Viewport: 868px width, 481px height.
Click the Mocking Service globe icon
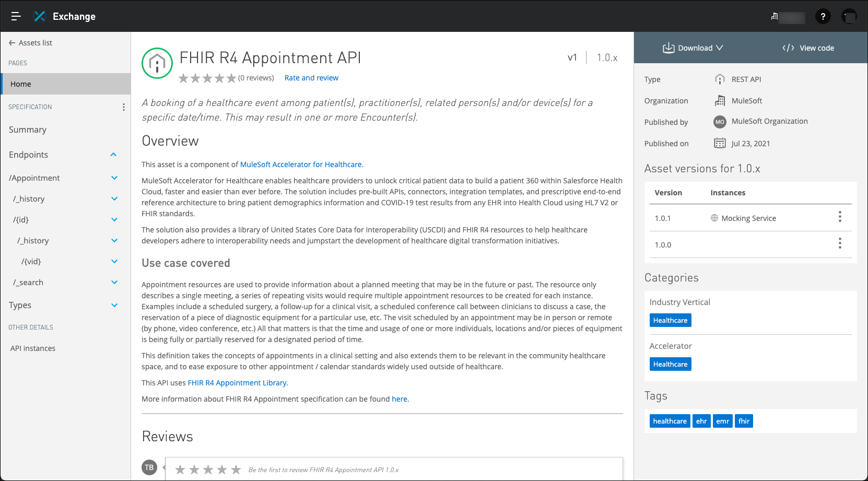pos(714,218)
